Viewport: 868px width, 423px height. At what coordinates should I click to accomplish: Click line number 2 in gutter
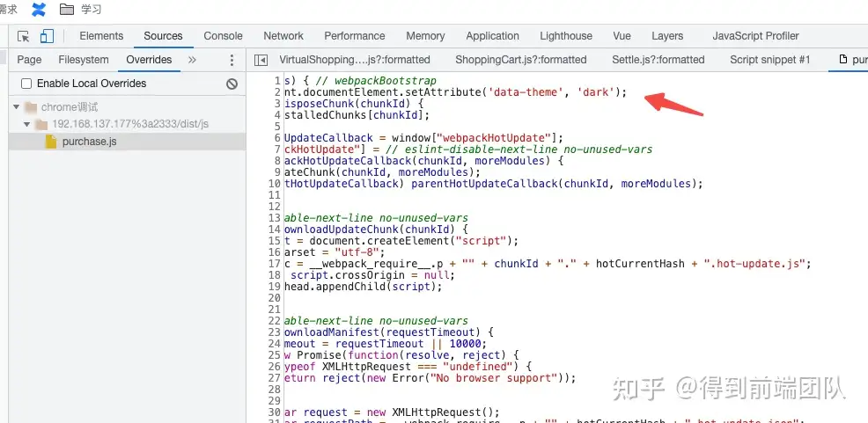tap(276, 92)
